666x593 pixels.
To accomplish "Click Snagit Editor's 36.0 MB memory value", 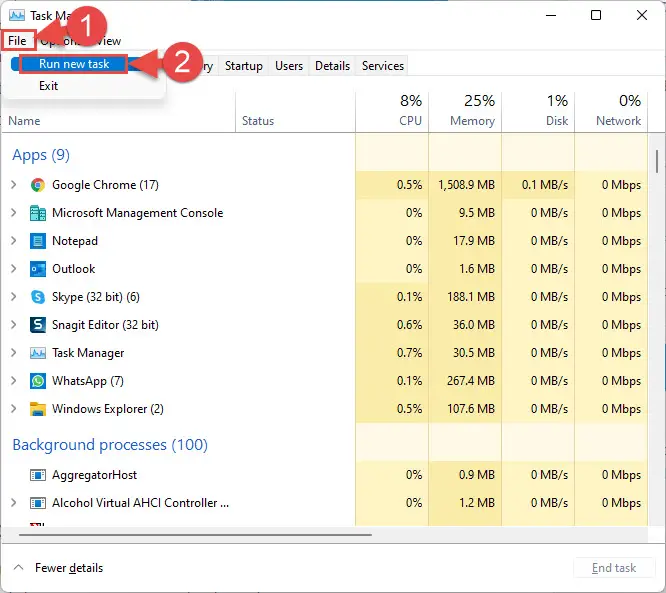I will (x=474, y=325).
